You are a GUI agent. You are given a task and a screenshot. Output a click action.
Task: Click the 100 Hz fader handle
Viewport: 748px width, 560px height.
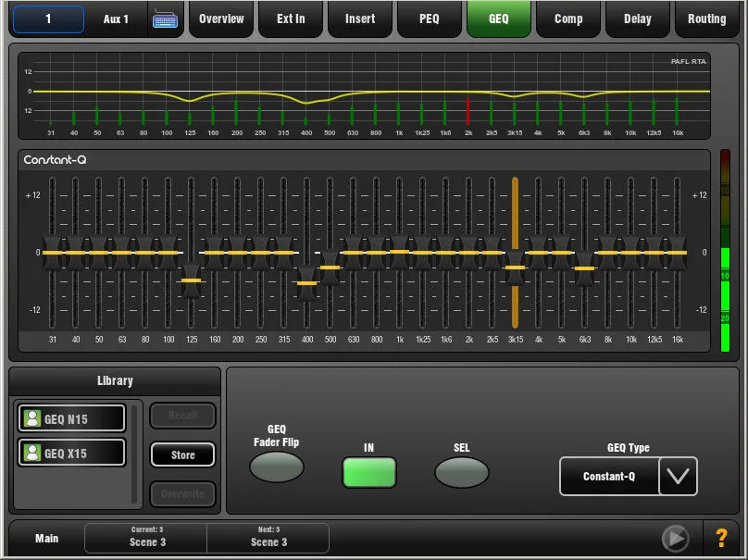point(168,253)
